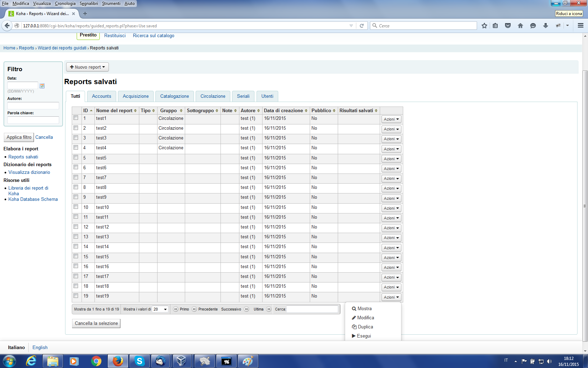Open the rows-per-page dropdown showing 20
The width and height of the screenshot is (588, 368).
pos(160,309)
